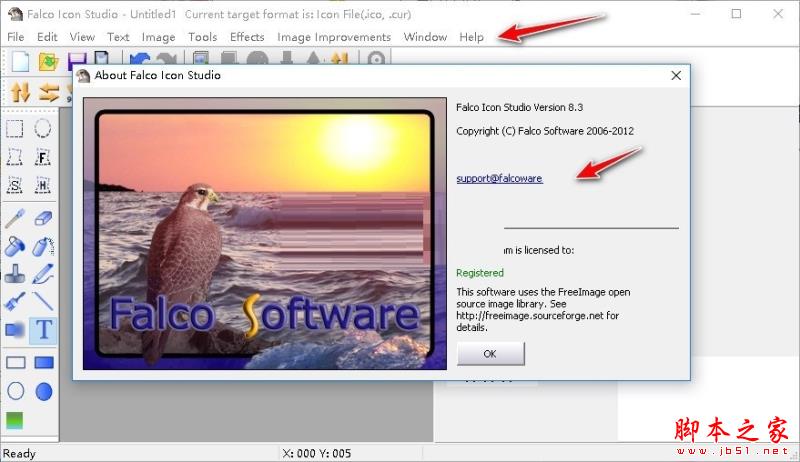
Task: Select the outlined ellipse tool
Action: tap(15, 391)
